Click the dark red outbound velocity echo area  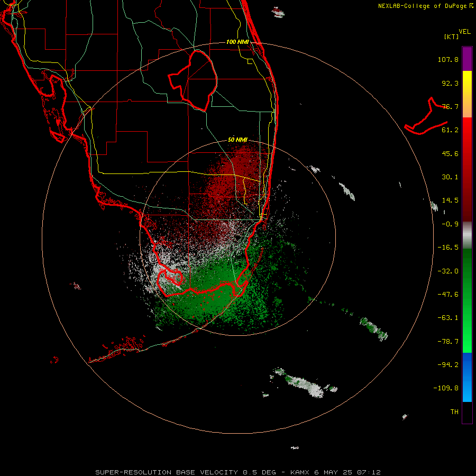234,179
